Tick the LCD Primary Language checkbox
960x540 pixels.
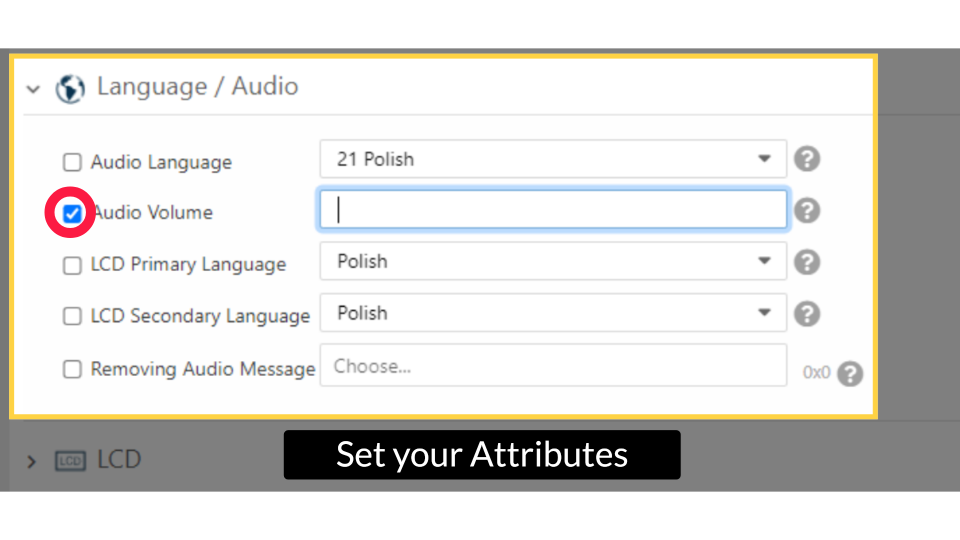click(x=72, y=265)
